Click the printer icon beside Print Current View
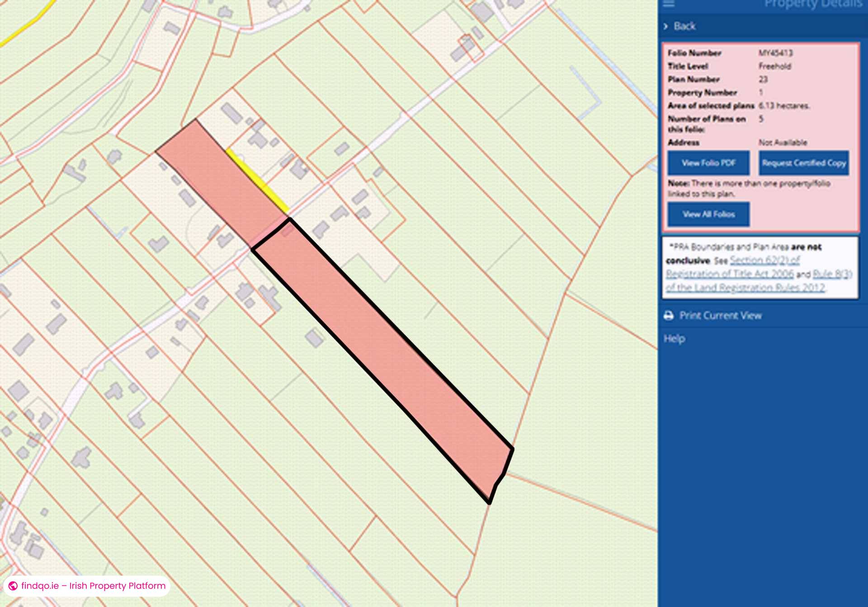868x607 pixels. pyautogui.click(x=669, y=316)
